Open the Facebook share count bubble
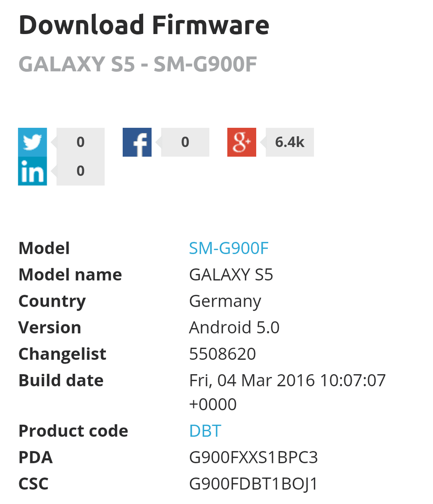The height and width of the screenshot is (504, 433). [x=185, y=142]
